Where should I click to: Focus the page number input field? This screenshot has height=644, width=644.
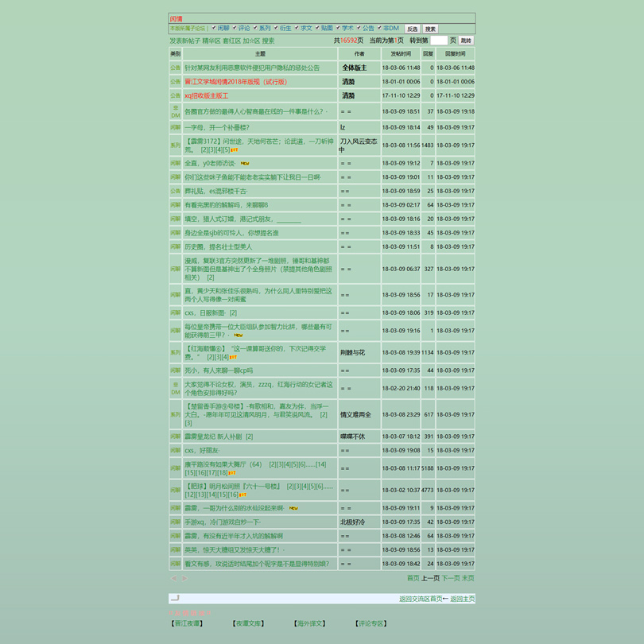pos(439,41)
